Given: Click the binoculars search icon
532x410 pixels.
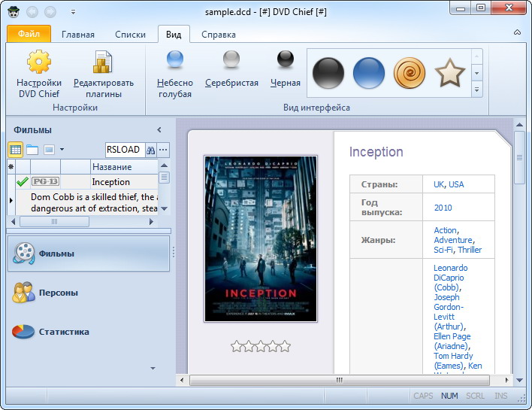Looking at the screenshot, I should 150,150.
